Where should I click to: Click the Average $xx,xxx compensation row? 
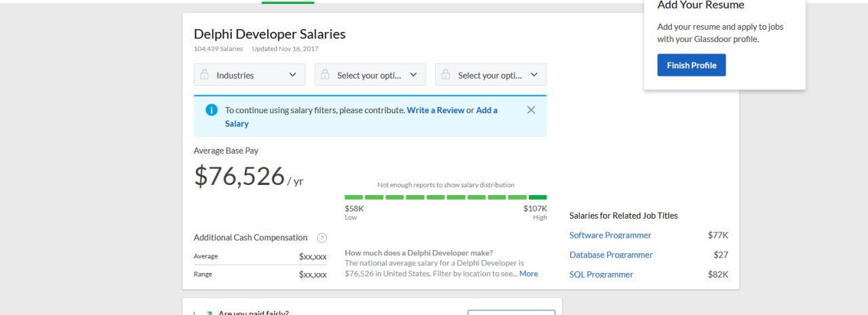point(260,256)
